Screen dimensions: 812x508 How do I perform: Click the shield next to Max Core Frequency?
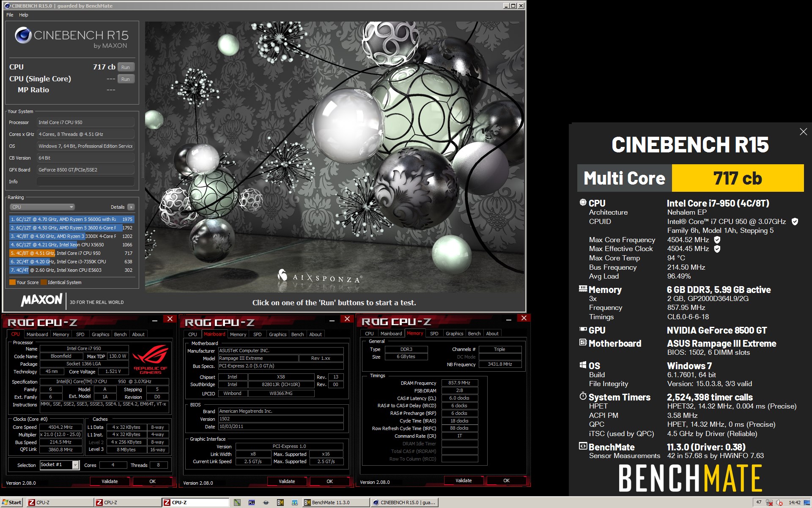[x=717, y=240]
